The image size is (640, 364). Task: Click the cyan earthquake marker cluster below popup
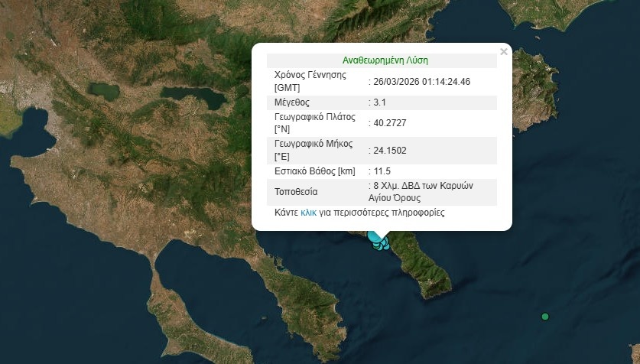click(x=379, y=241)
